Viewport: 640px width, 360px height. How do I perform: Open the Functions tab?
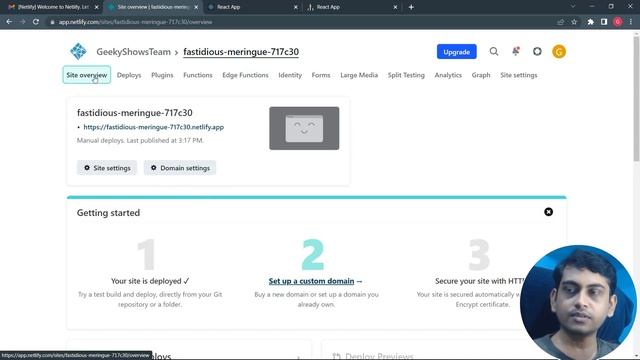pyautogui.click(x=198, y=75)
